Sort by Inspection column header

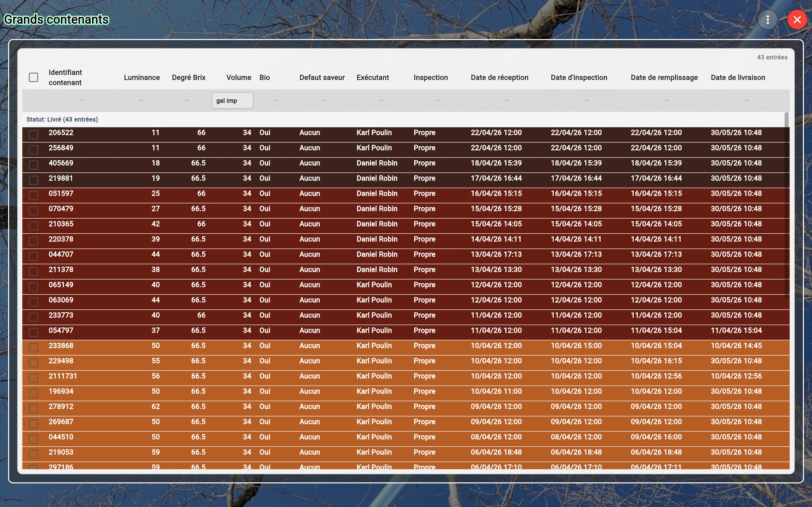pyautogui.click(x=431, y=77)
